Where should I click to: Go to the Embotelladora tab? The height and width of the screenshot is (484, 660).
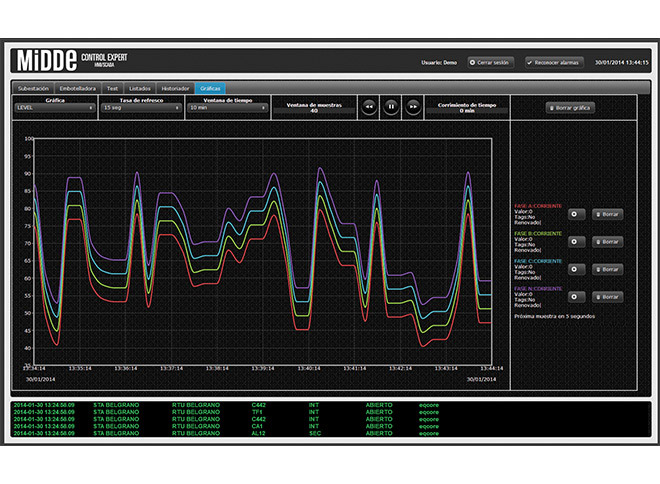(x=80, y=88)
